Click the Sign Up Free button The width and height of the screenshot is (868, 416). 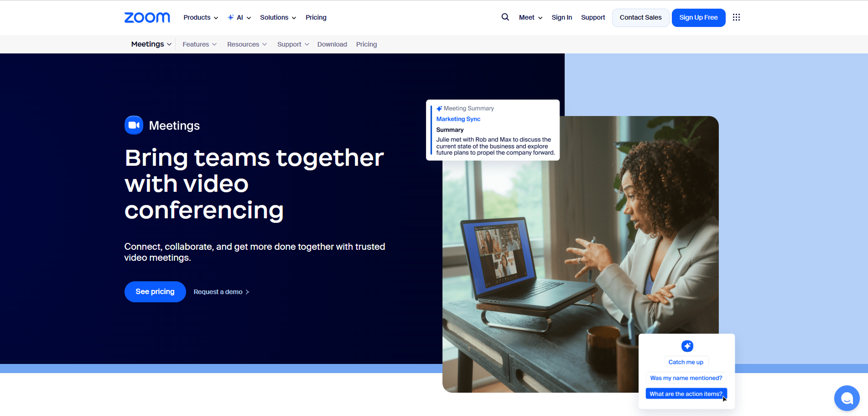pos(698,18)
